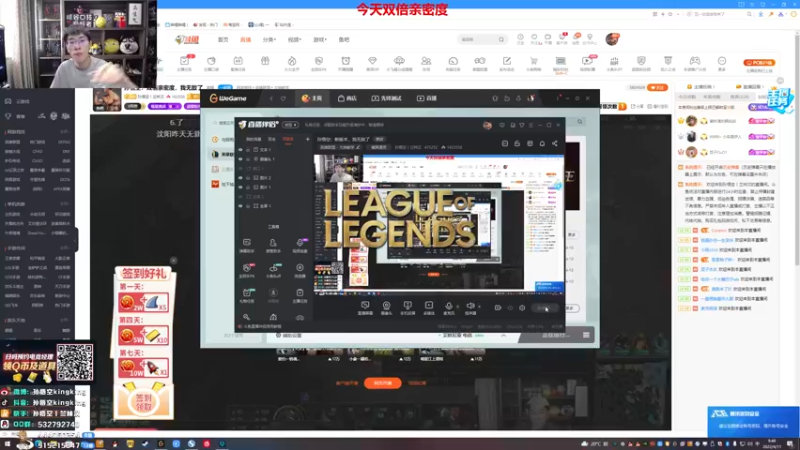Open the speaker options arrow
This screenshot has height=450, width=800.
pyautogui.click(x=479, y=306)
